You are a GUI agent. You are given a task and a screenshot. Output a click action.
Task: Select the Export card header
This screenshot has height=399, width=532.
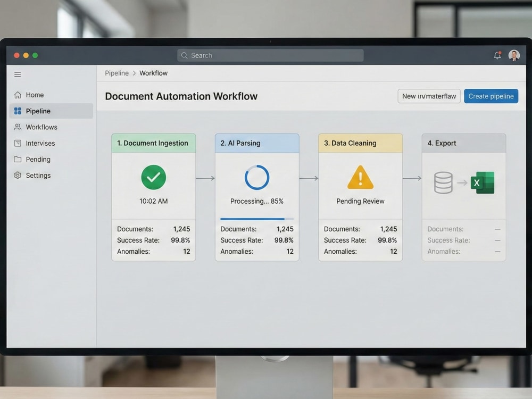[464, 143]
